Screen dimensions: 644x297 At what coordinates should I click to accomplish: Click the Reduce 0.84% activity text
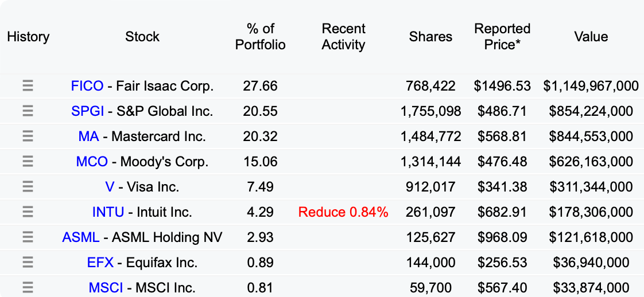point(343,212)
